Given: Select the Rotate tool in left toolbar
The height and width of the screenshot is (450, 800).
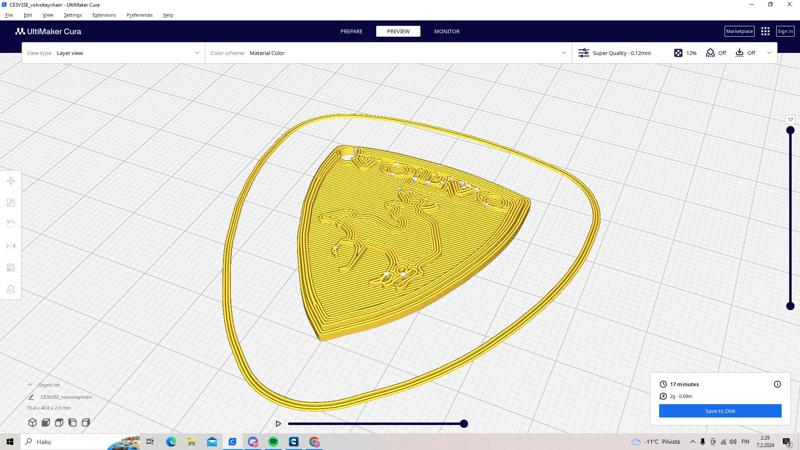Looking at the screenshot, I should [11, 223].
